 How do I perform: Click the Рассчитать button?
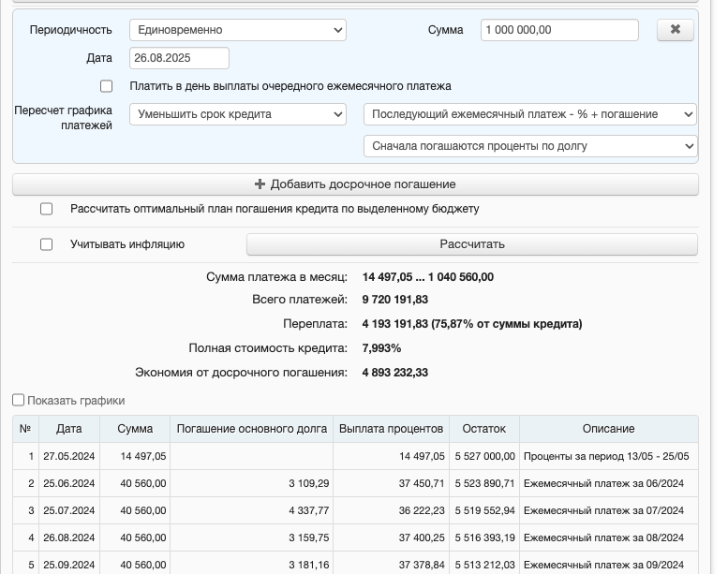[472, 244]
